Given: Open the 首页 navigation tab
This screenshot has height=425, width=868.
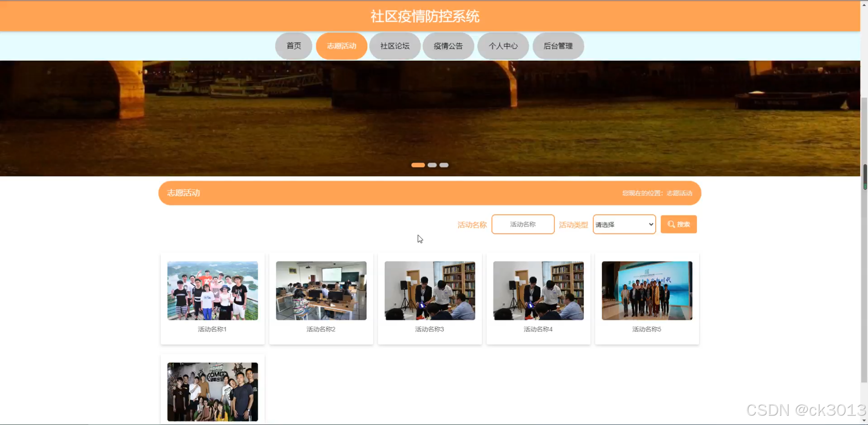Looking at the screenshot, I should [294, 46].
